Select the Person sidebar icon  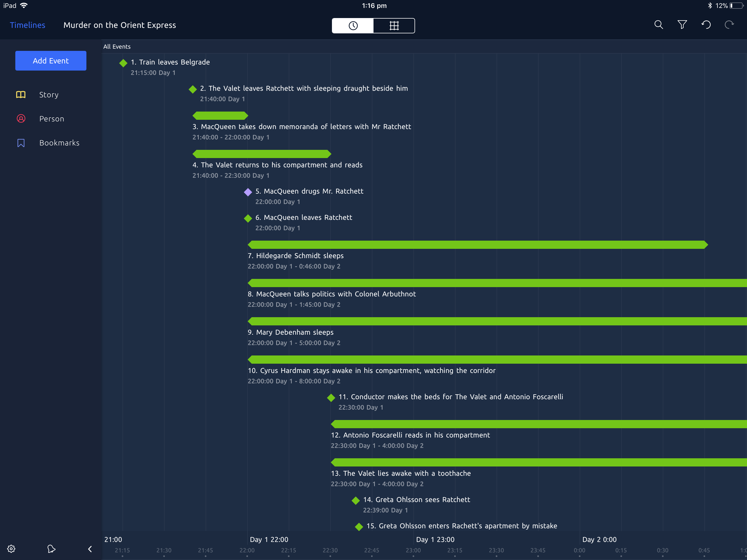tap(21, 118)
